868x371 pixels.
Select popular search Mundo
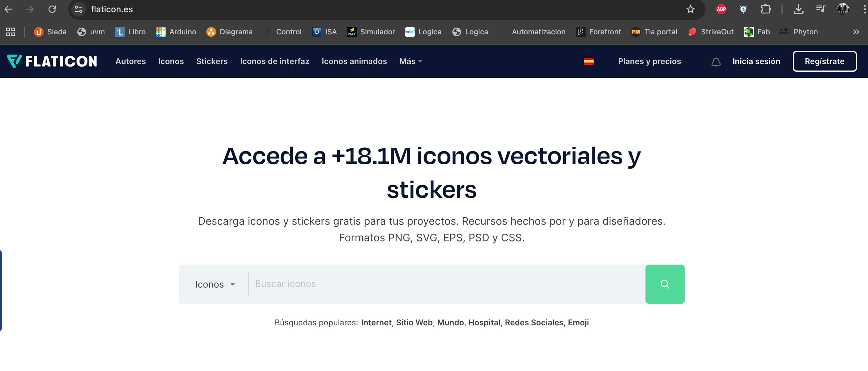451,323
